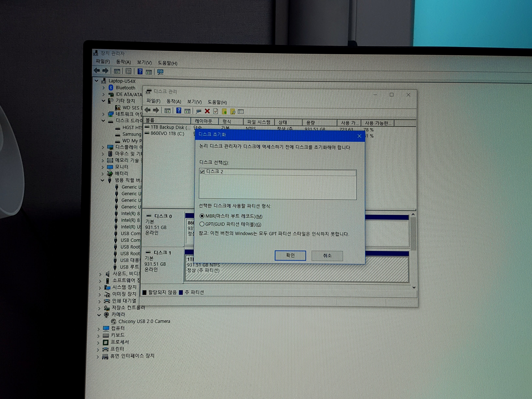Viewport: 532px width, 399px height.
Task: Click disk view scrollbar down arrow
Action: click(x=414, y=287)
